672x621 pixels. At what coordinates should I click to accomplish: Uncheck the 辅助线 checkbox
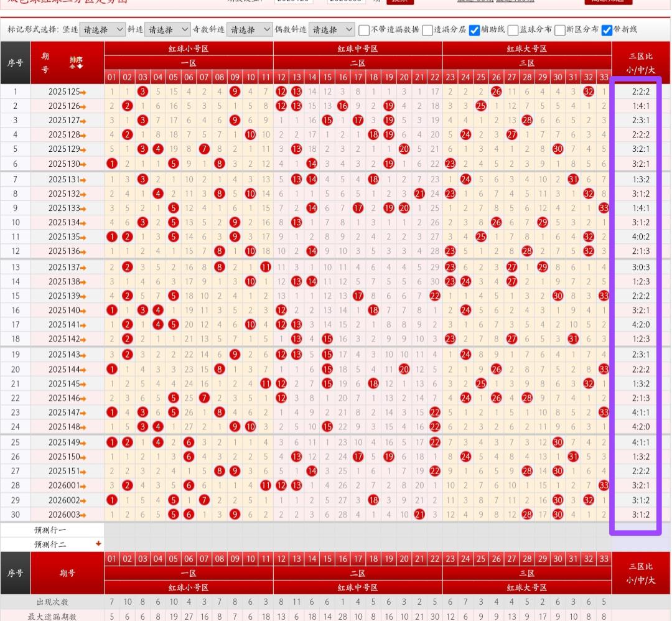[x=474, y=30]
